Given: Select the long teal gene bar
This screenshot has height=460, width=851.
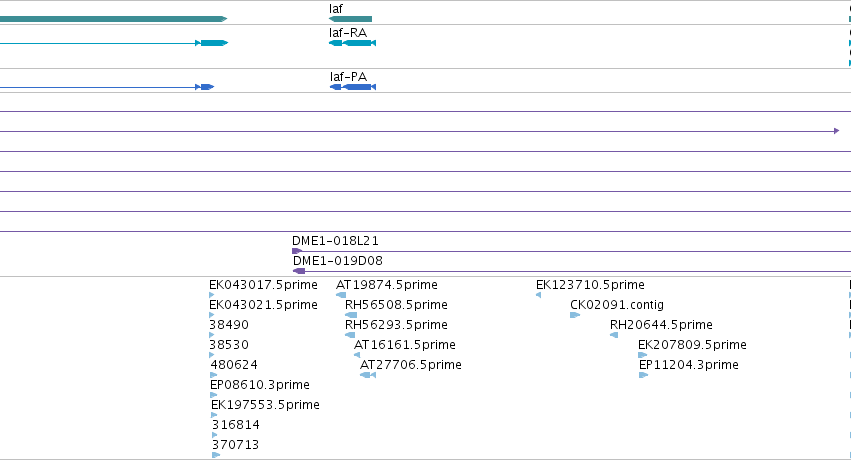Looking at the screenshot, I should pos(113,19).
